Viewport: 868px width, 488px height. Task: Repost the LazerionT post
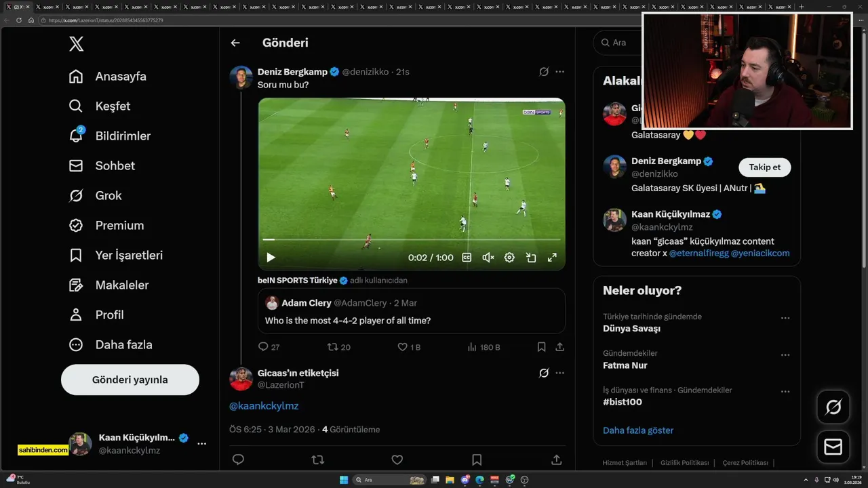[317, 460]
